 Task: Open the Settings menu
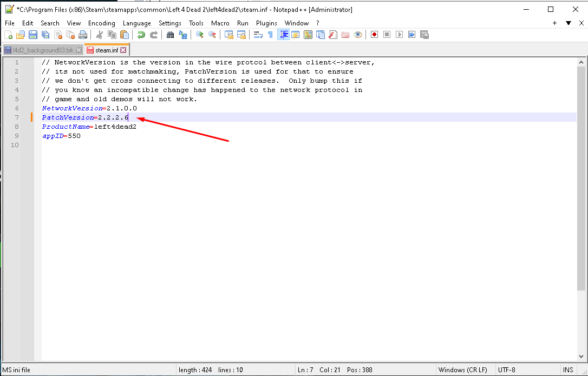click(x=170, y=23)
